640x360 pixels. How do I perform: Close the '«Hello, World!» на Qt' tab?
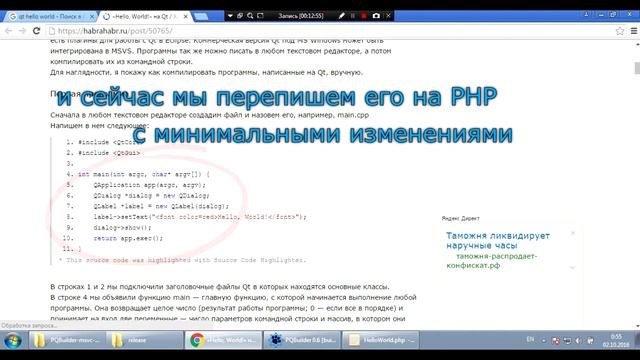pos(186,16)
